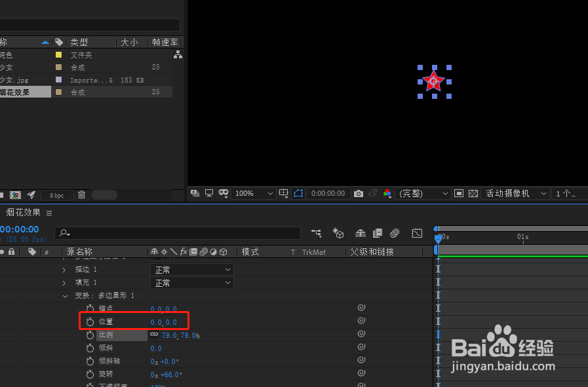Image resolution: width=588 pixels, height=387 pixels.
Task: Enable motion blur icon in timeline
Action: coord(395,233)
